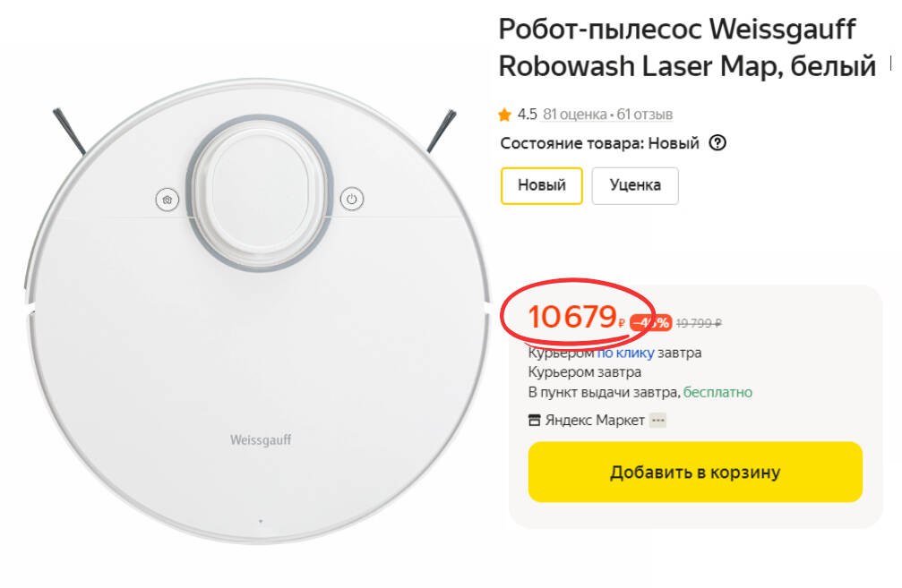Click the store icon beside Яндекс Маркет
Viewport: 902px width, 588px height.
pyautogui.click(x=535, y=420)
